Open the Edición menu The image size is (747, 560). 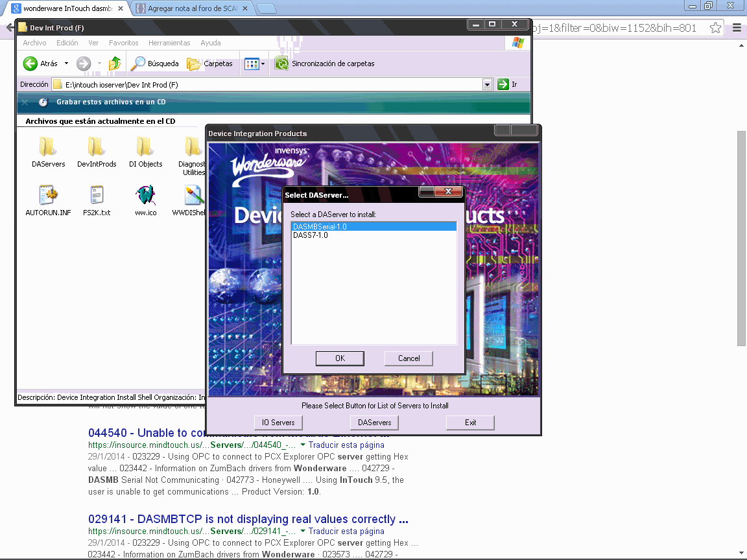[67, 43]
